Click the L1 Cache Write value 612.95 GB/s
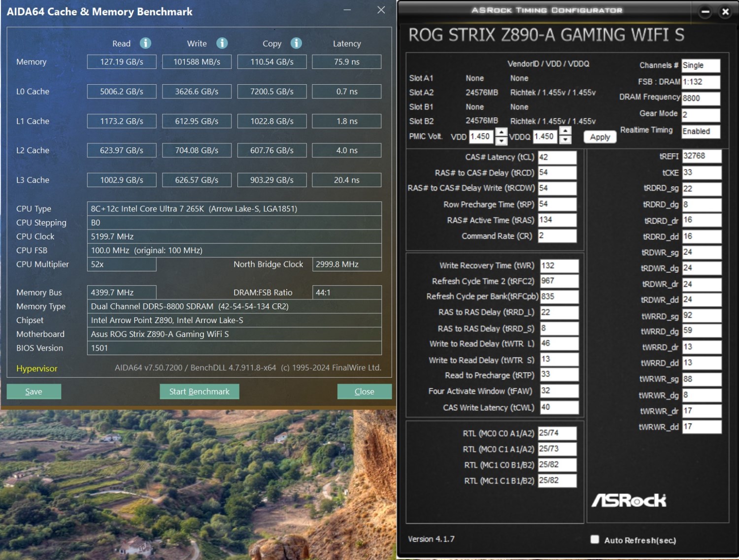The height and width of the screenshot is (560, 739). (x=197, y=121)
